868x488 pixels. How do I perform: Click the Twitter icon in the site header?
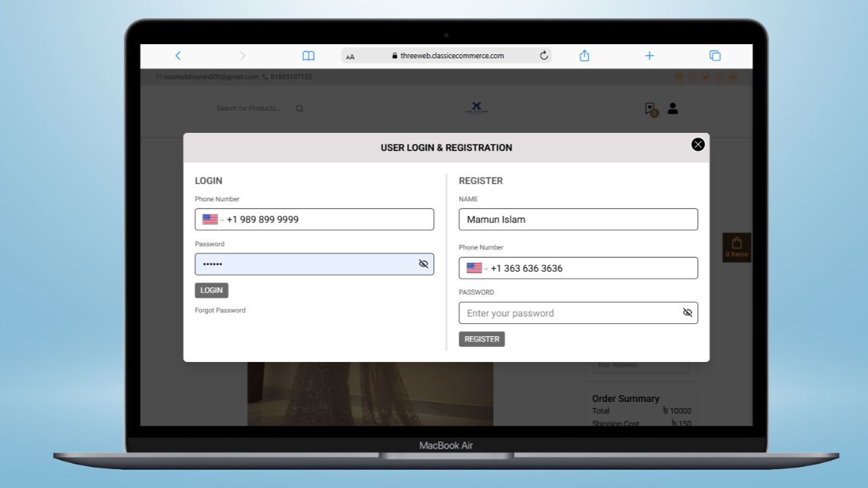pos(705,77)
